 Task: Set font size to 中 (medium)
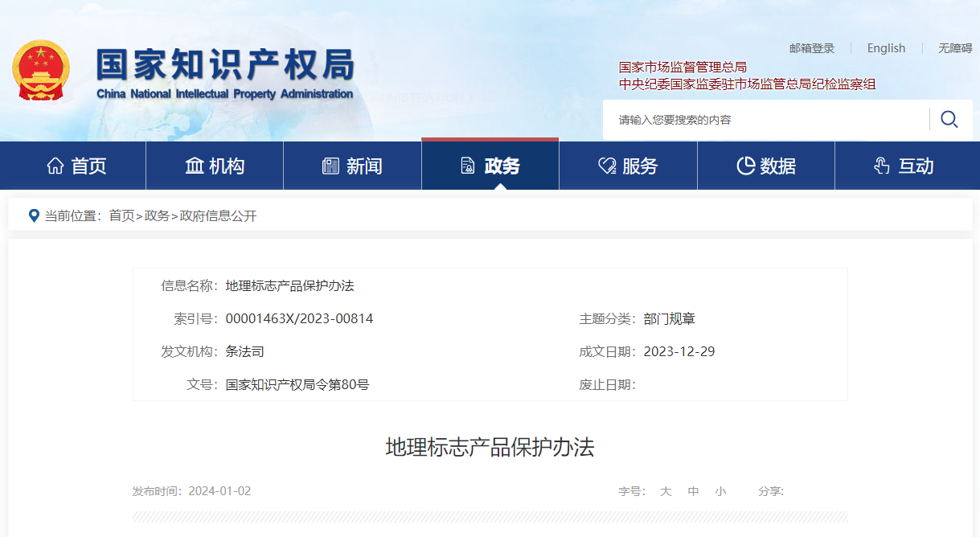(x=693, y=491)
